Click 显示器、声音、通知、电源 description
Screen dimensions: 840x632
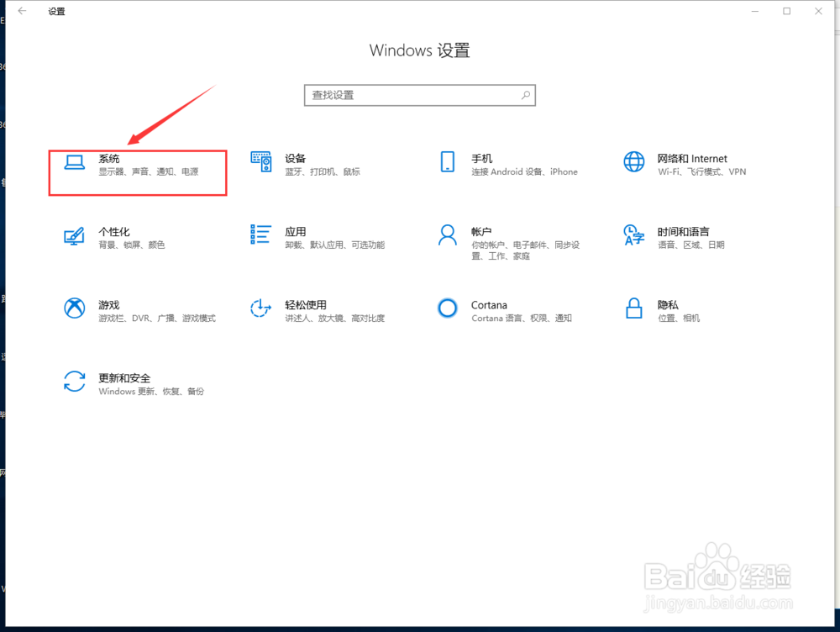tap(149, 171)
